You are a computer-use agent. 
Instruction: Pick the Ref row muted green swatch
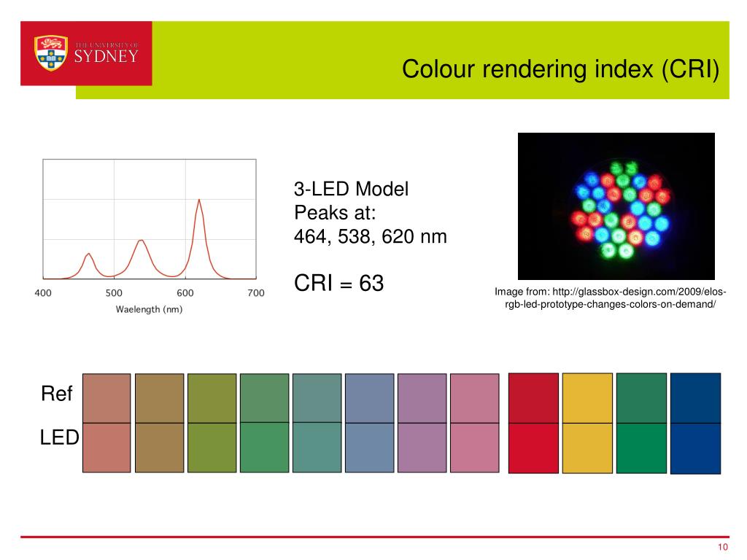tap(264, 398)
